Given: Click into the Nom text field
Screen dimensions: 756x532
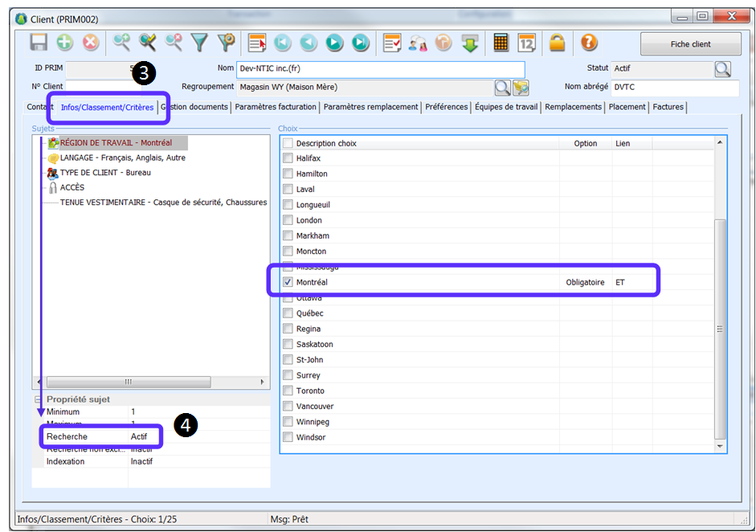Looking at the screenshot, I should click(380, 69).
